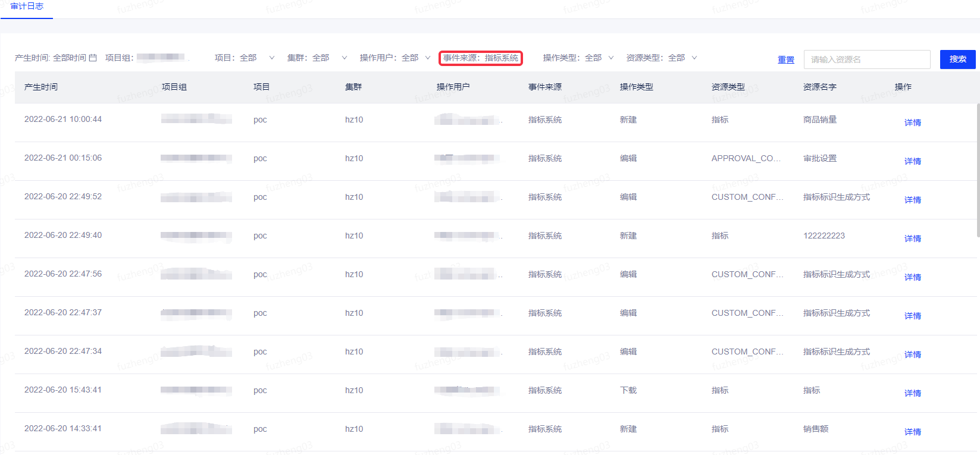
Task: Select CUSTOM_CONF... in the 22:47:56 row
Action: pos(747,274)
